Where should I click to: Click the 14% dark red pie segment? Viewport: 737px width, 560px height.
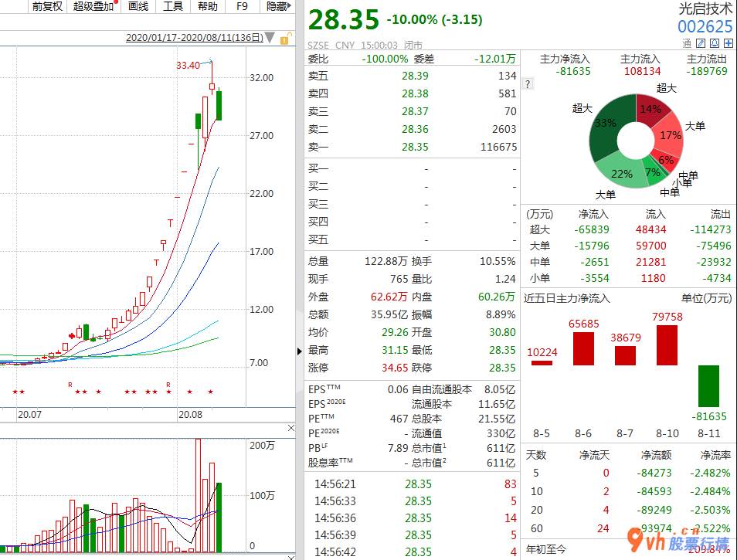[x=650, y=110]
